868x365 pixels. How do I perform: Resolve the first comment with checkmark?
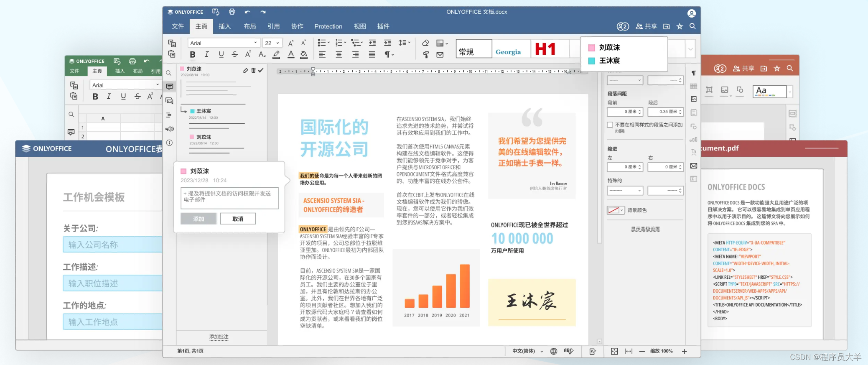[261, 70]
